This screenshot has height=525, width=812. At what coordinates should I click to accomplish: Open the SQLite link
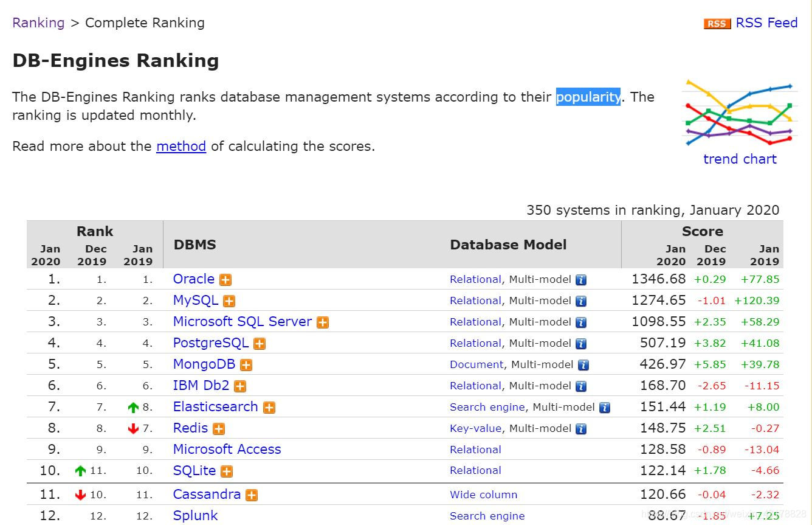click(194, 470)
